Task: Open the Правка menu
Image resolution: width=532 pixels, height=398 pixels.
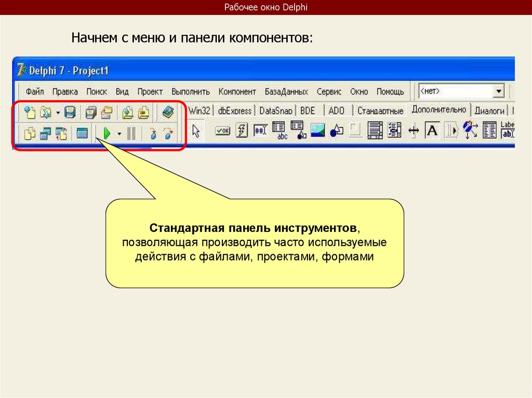Action: [x=65, y=91]
